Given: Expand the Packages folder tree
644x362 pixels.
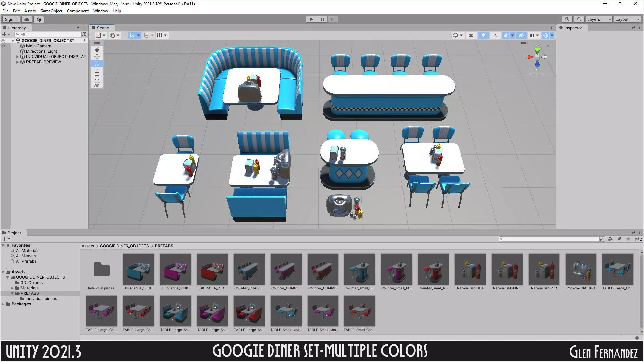Looking at the screenshot, I should point(3,304).
